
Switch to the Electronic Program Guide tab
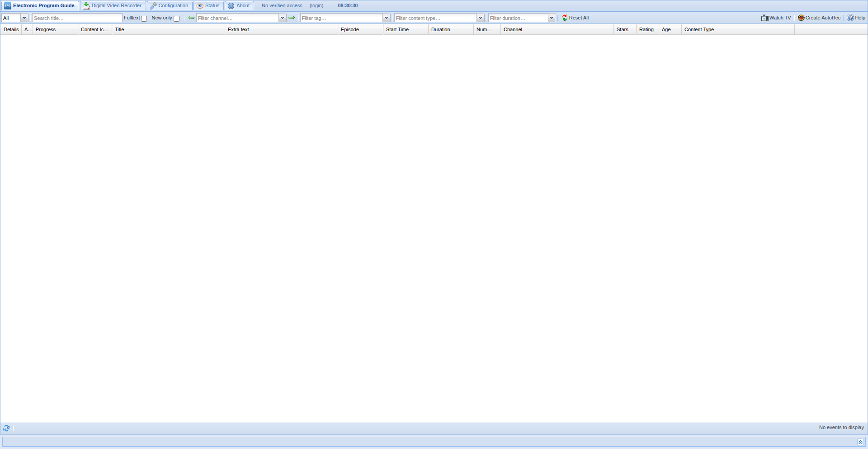pyautogui.click(x=40, y=5)
